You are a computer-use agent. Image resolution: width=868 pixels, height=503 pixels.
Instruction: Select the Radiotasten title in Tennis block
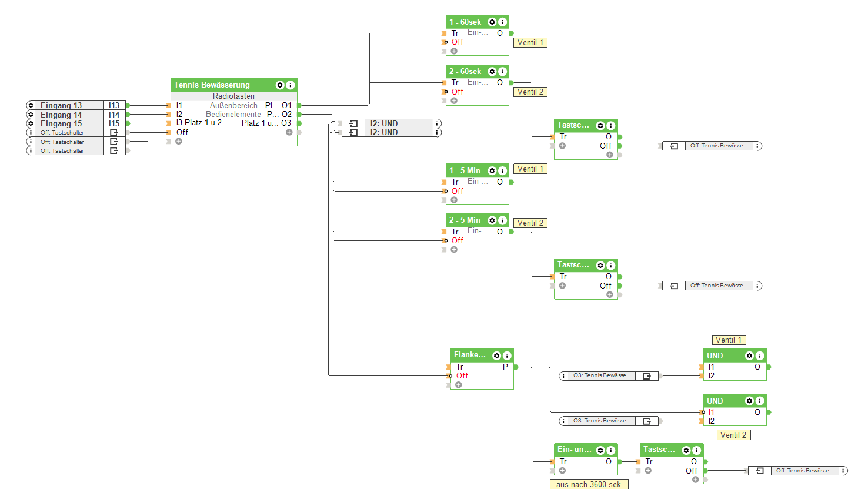(x=233, y=96)
